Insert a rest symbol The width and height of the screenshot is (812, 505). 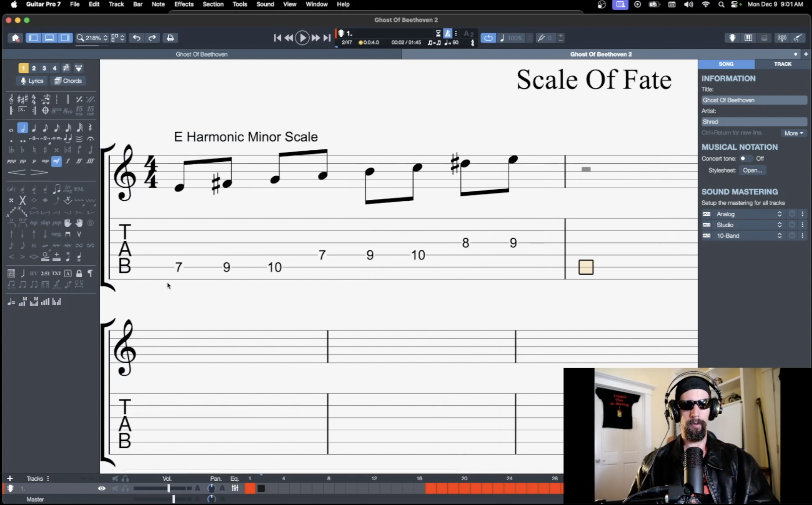[x=90, y=128]
